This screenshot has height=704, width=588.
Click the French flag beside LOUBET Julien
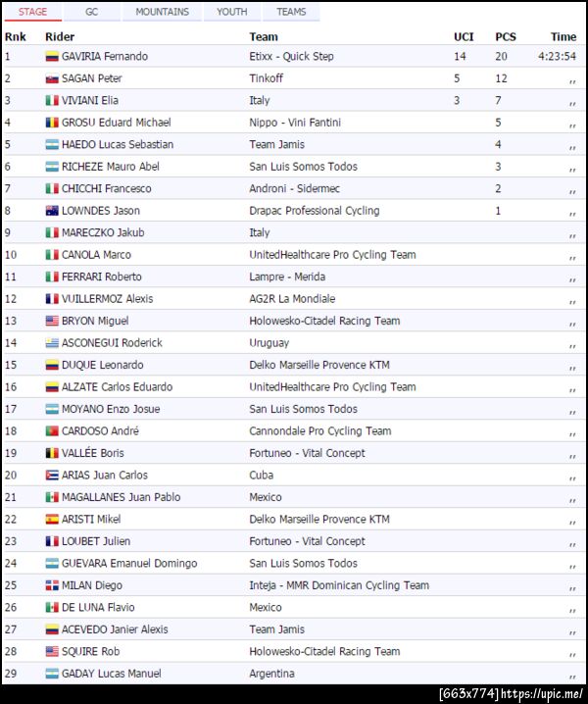coord(52,541)
